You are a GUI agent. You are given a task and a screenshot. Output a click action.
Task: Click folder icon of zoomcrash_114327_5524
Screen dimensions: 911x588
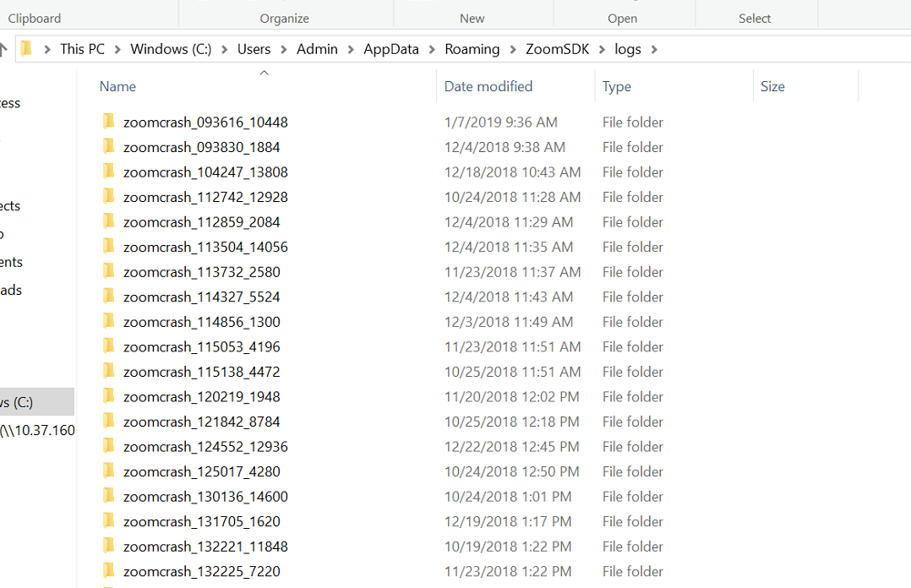109,297
